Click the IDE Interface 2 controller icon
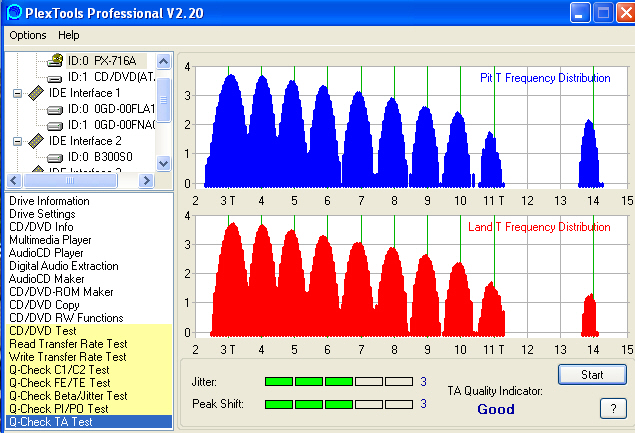The width and height of the screenshot is (635, 433). [36, 141]
